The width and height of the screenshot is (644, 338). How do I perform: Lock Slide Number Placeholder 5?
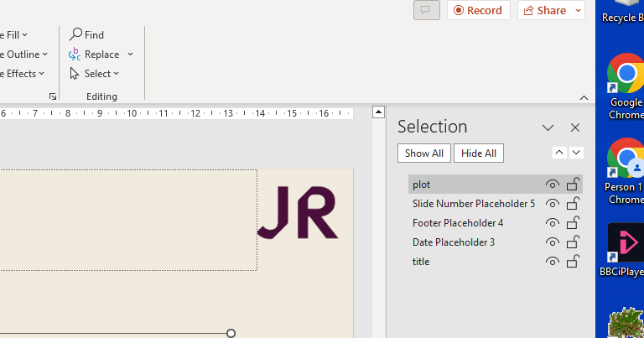(574, 204)
